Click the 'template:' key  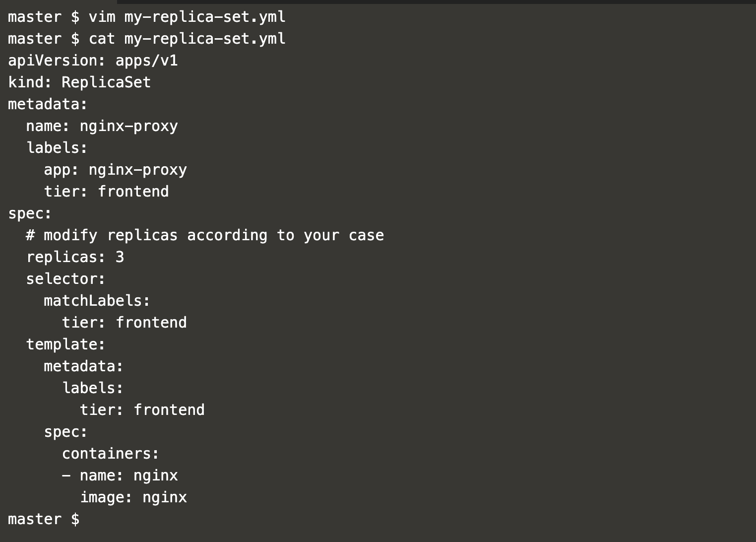pos(66,344)
